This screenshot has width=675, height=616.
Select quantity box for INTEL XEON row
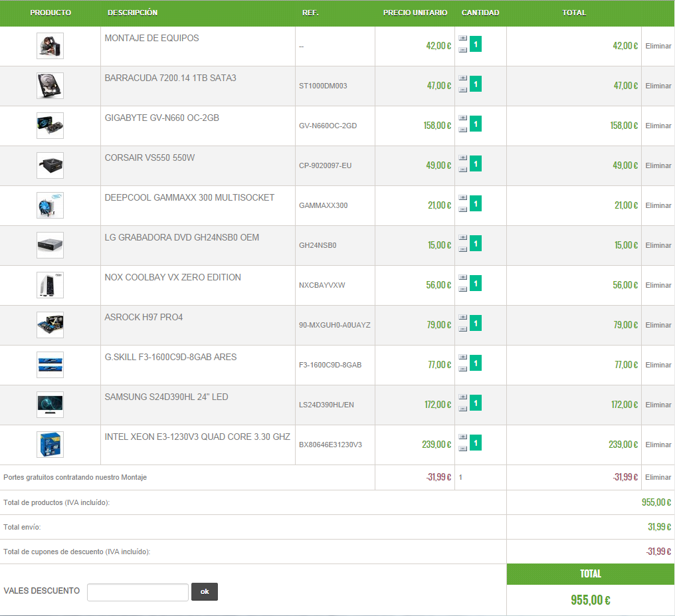tap(476, 443)
